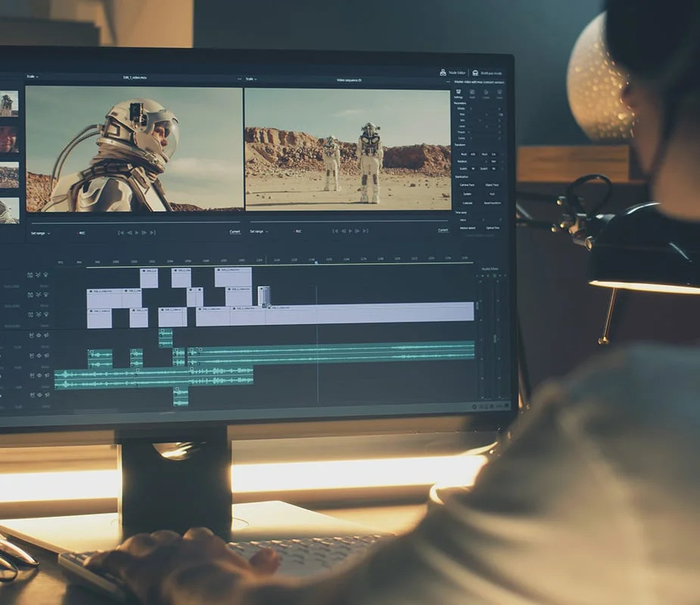Click the Audio Mixer volume fader handle

pos(495,339)
